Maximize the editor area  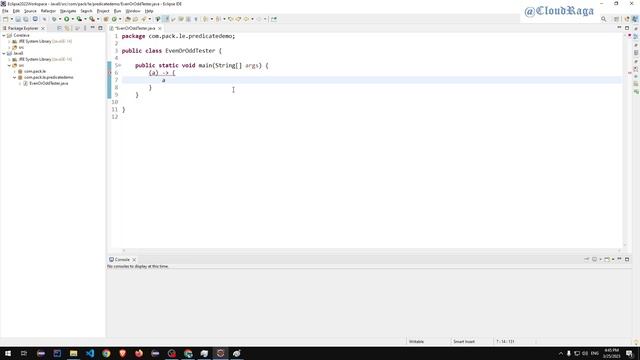[x=627, y=28]
